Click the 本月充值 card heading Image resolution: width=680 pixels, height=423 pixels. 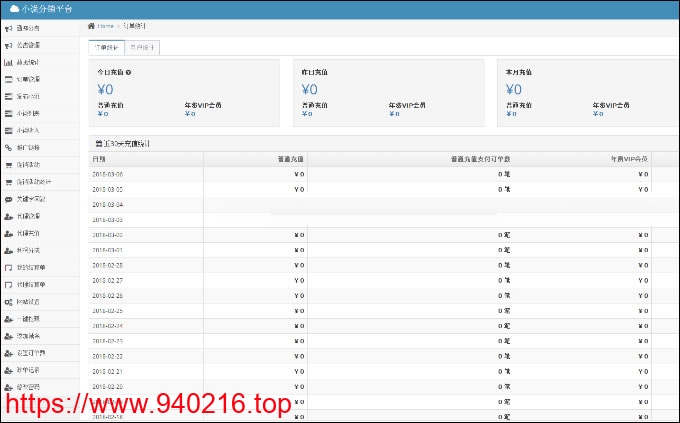[519, 72]
